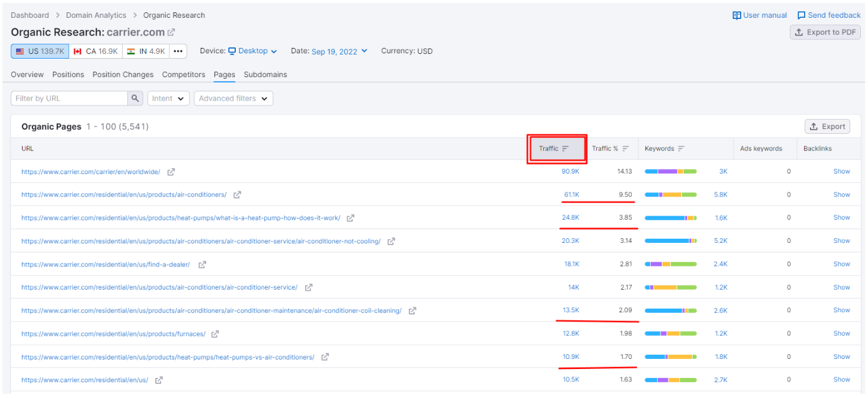Click the Backlinks column header
Screen dimensions: 868x398
(x=818, y=149)
